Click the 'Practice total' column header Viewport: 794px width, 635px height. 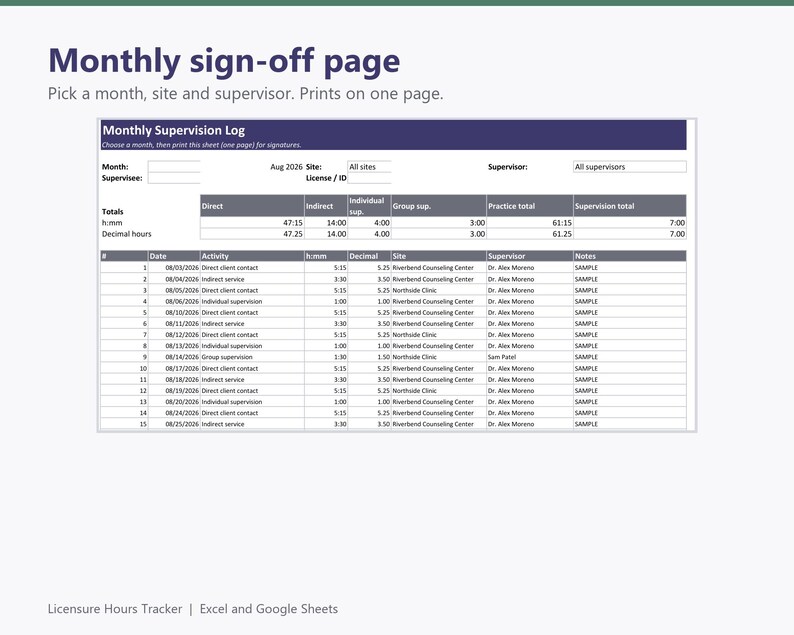tap(530, 206)
